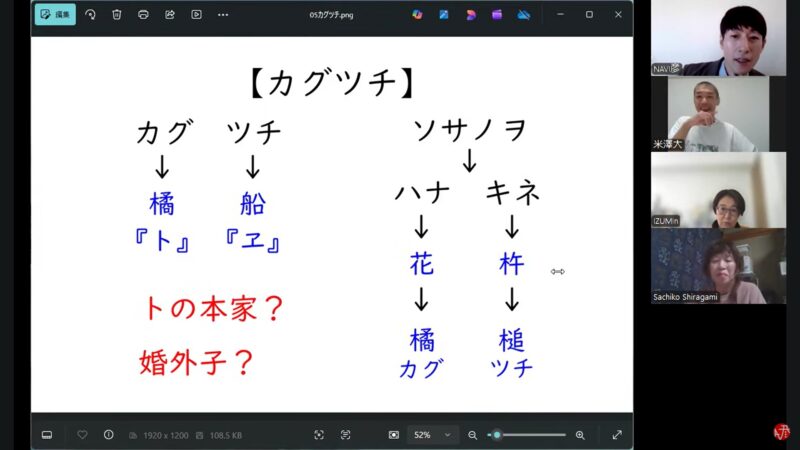Click the ソサノヲ heading in the image
Image resolution: width=800 pixels, height=450 pixels.
pos(469,130)
